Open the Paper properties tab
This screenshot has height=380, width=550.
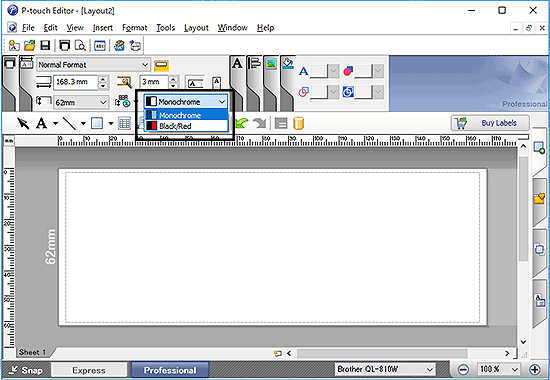coord(26,64)
